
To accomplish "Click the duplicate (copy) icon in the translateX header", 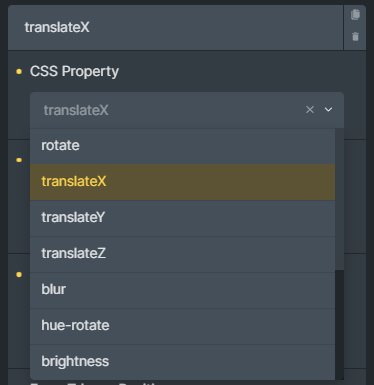I will tap(355, 15).
